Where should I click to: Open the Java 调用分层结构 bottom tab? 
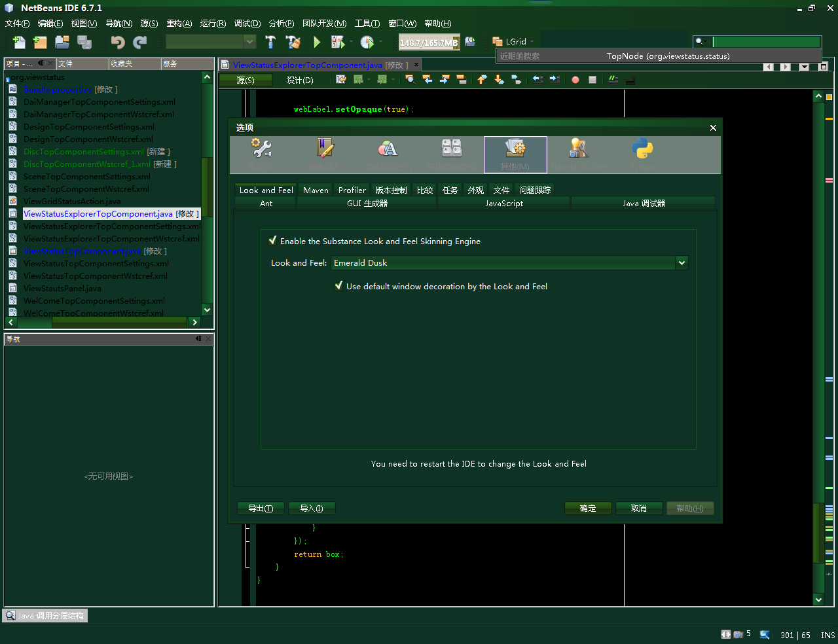[45, 616]
